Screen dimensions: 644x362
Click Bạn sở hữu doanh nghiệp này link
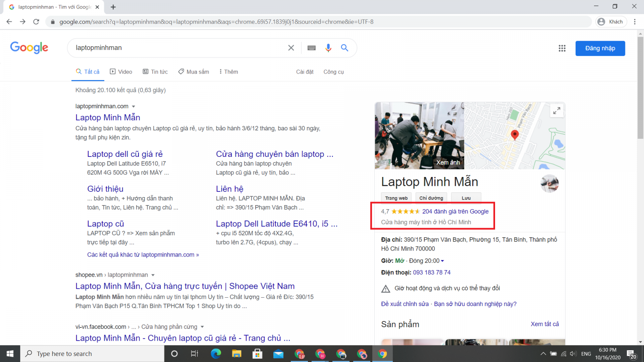[x=475, y=304]
